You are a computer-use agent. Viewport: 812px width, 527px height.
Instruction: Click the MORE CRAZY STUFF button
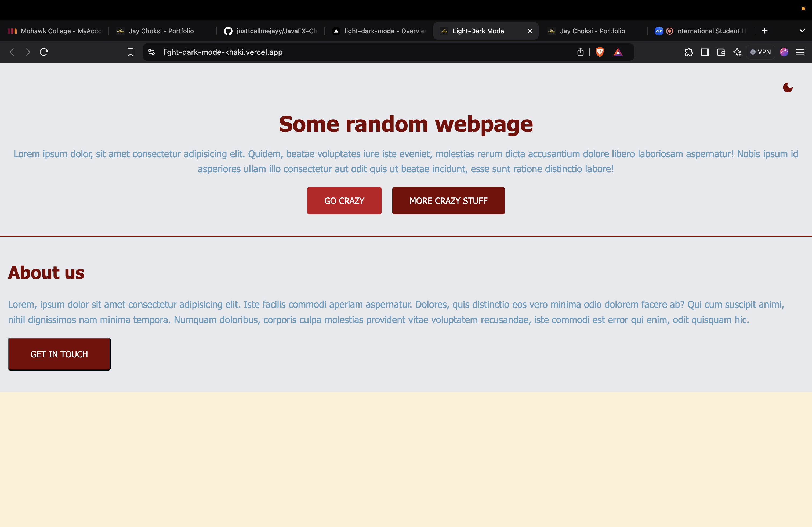(448, 200)
